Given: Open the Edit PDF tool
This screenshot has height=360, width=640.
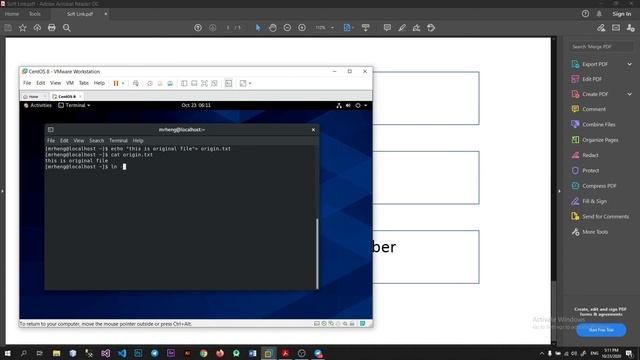Looking at the screenshot, I should (592, 79).
